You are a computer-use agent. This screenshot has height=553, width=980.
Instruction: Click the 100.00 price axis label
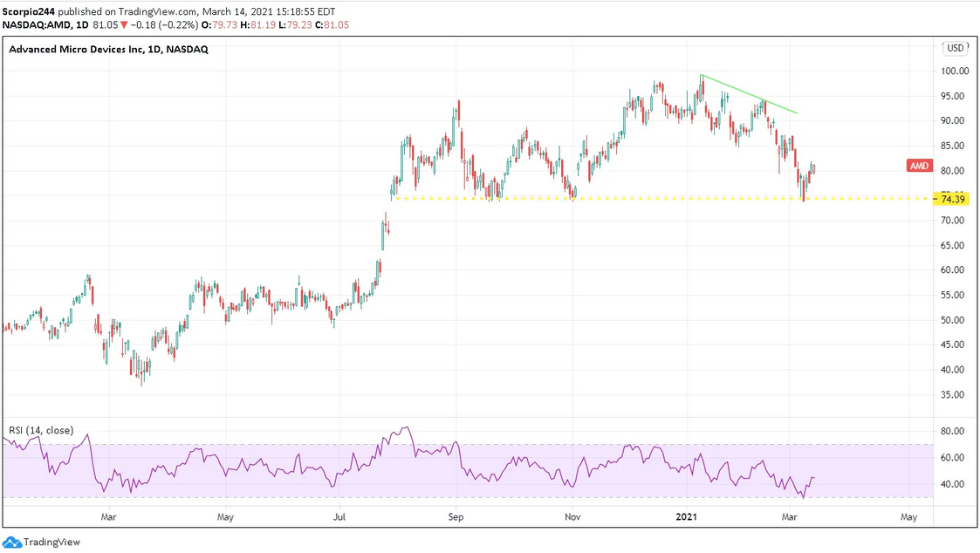tap(955, 72)
